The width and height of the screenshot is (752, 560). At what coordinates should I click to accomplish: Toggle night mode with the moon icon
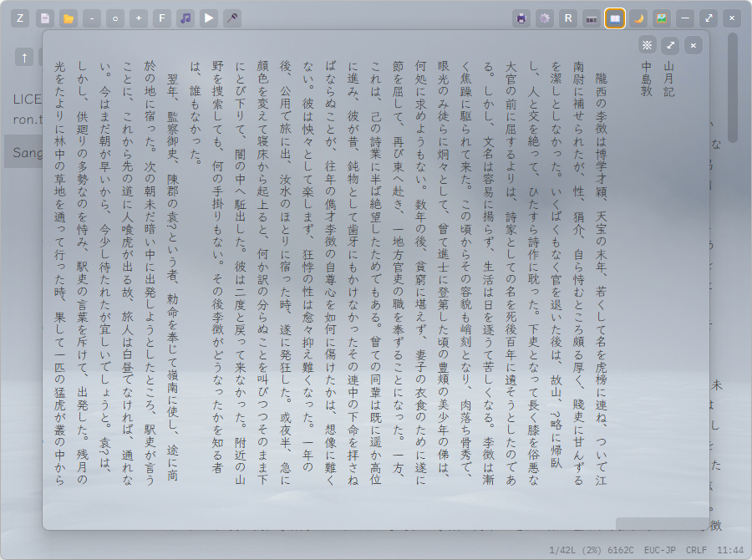pyautogui.click(x=638, y=18)
